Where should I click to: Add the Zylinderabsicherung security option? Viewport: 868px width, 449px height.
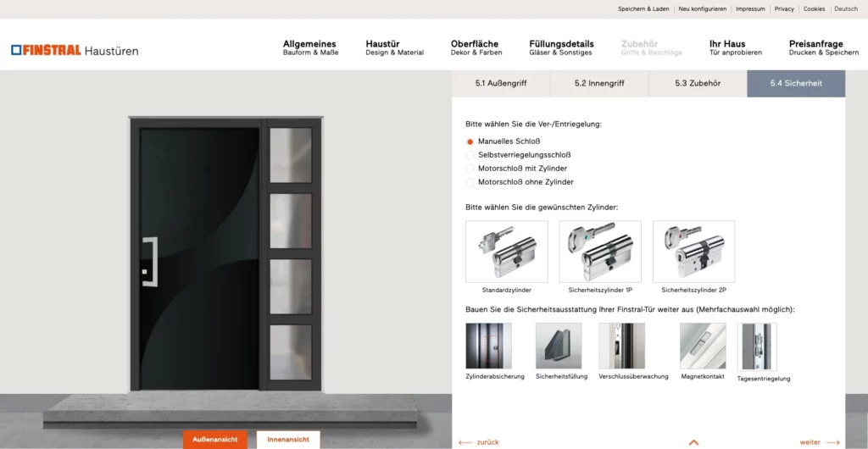(x=489, y=346)
